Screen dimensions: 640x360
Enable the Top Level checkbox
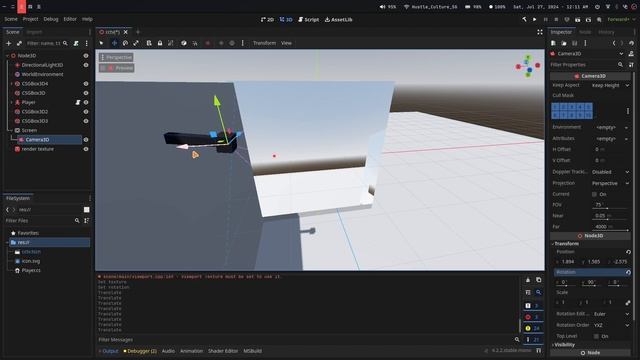point(596,336)
